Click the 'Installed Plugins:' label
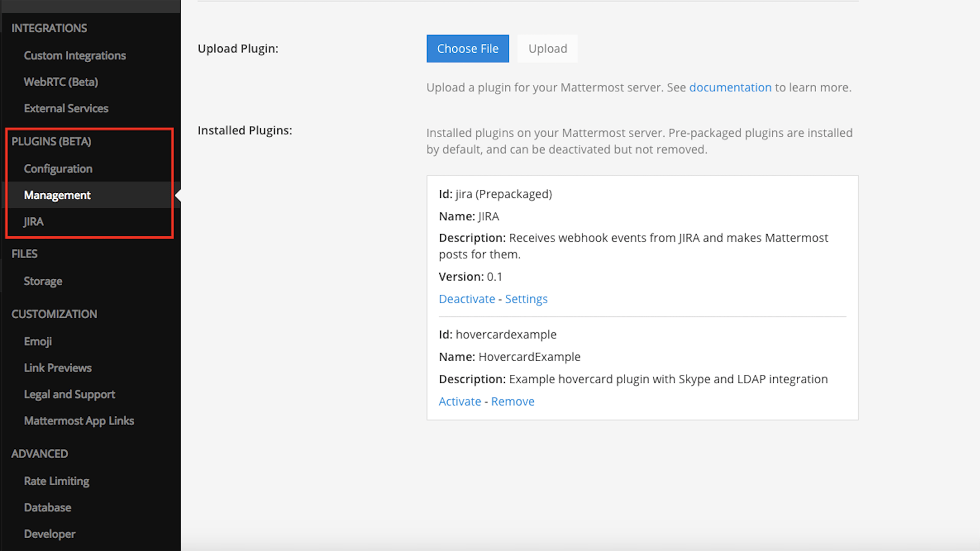980x551 pixels. pos(244,130)
